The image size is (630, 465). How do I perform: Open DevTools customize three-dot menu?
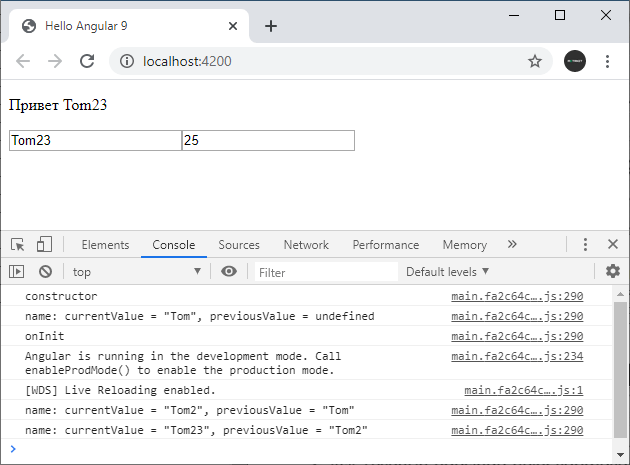click(586, 244)
